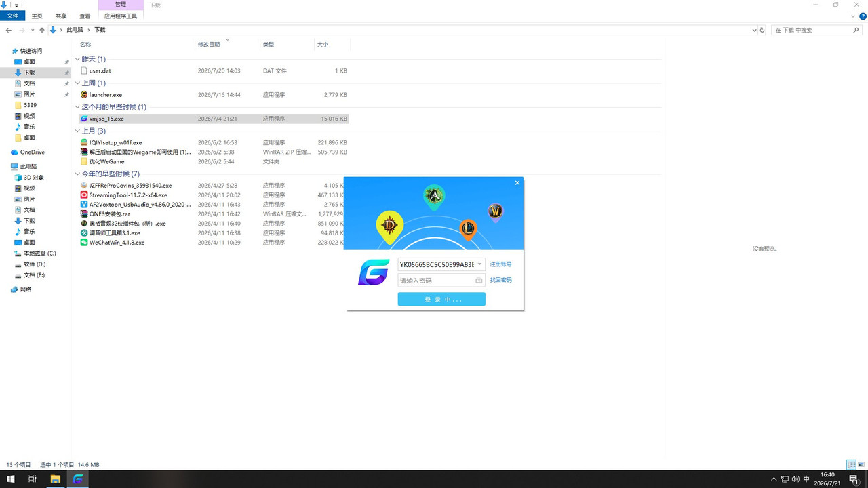Expand address bar history dropdown
This screenshot has height=488, width=868.
(754, 30)
